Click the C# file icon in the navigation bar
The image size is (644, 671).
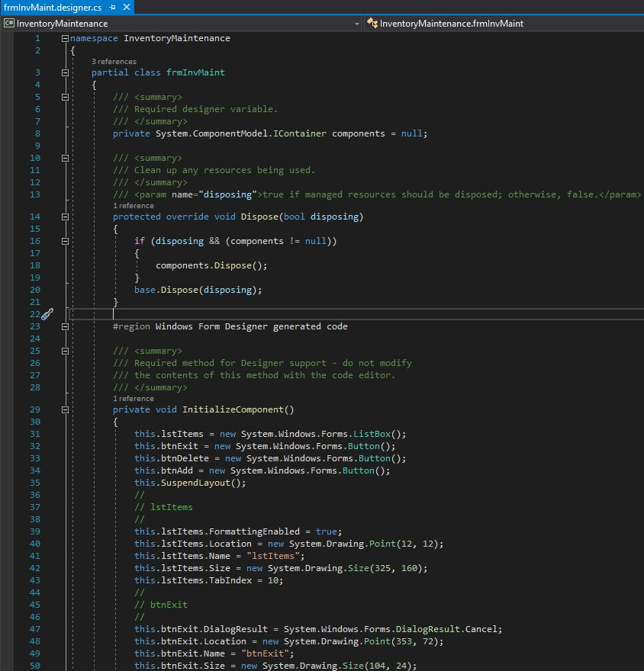coord(8,23)
